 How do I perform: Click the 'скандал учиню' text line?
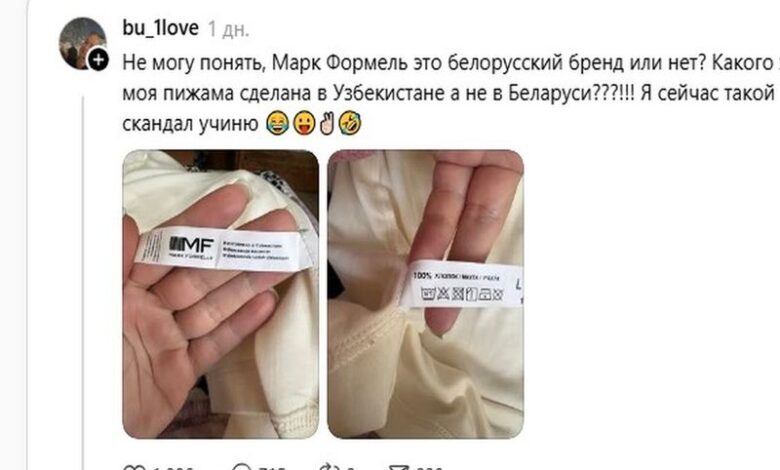(190, 123)
